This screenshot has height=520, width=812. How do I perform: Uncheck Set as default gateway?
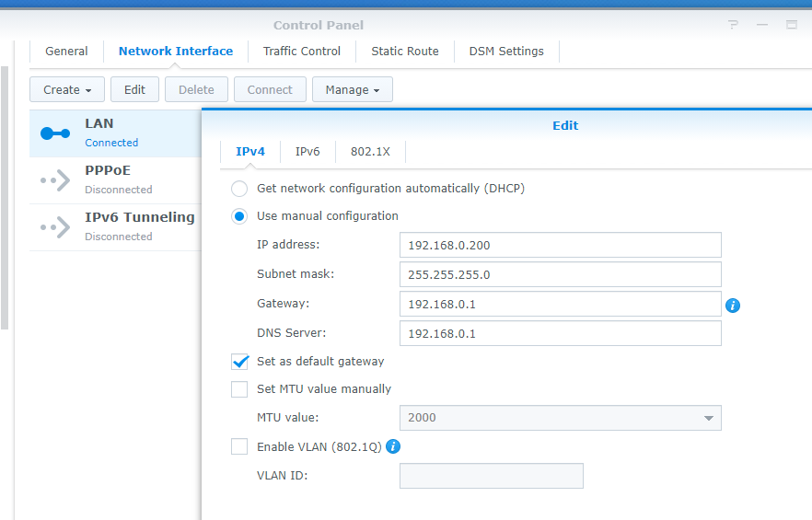pos(239,362)
